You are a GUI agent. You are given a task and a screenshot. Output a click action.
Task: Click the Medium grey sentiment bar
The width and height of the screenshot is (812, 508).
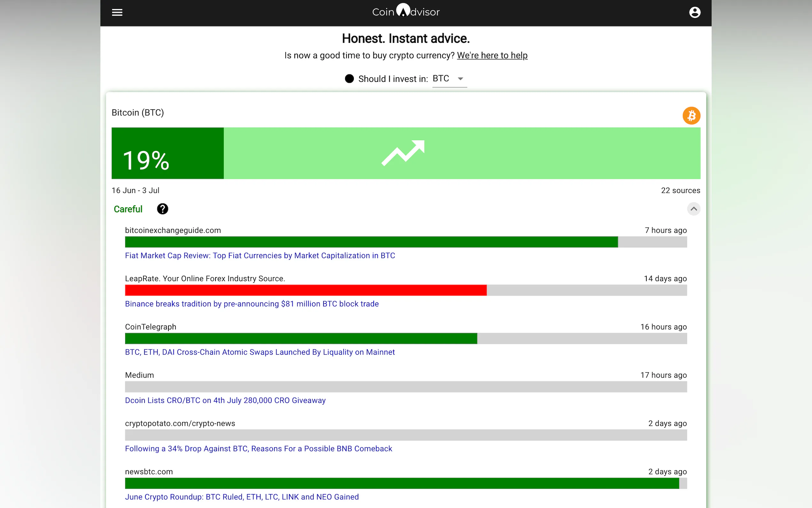406,387
